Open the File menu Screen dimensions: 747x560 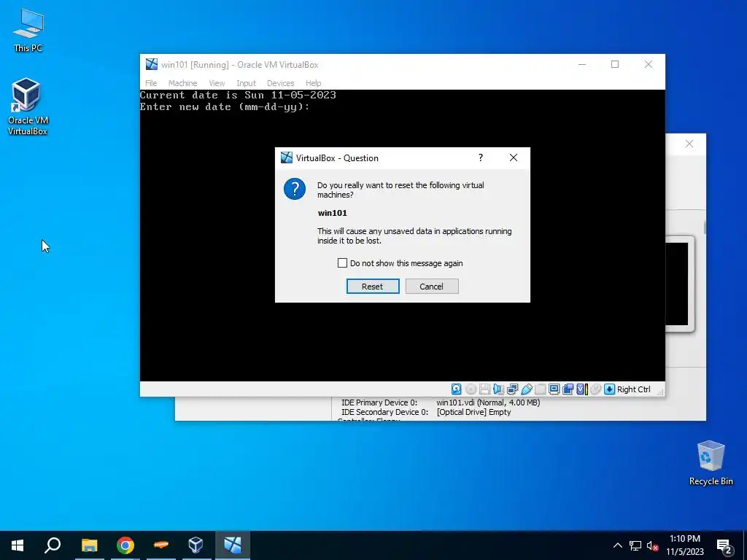click(x=151, y=83)
